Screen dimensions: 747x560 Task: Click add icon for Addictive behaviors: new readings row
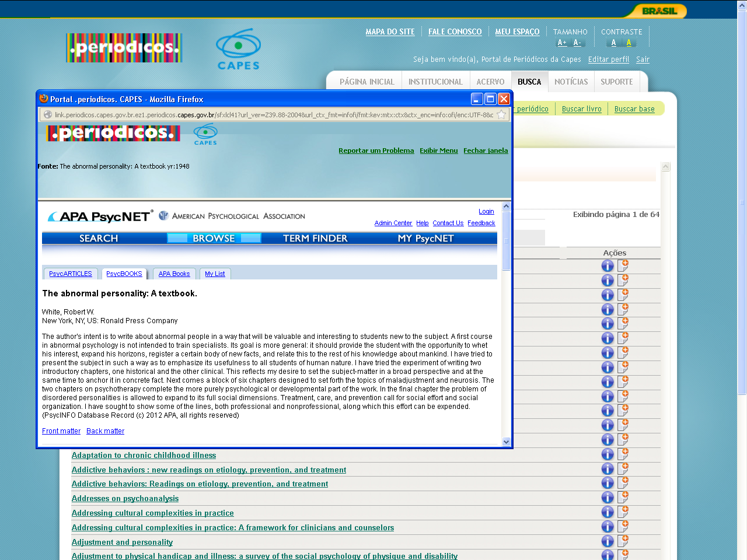click(623, 468)
